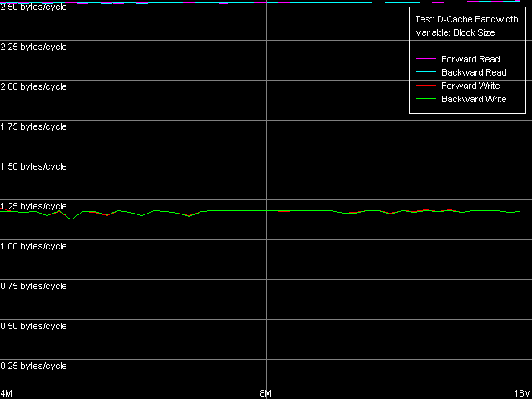Click the Forward Read legend label
This screenshot has width=532, height=399.
pos(470,59)
